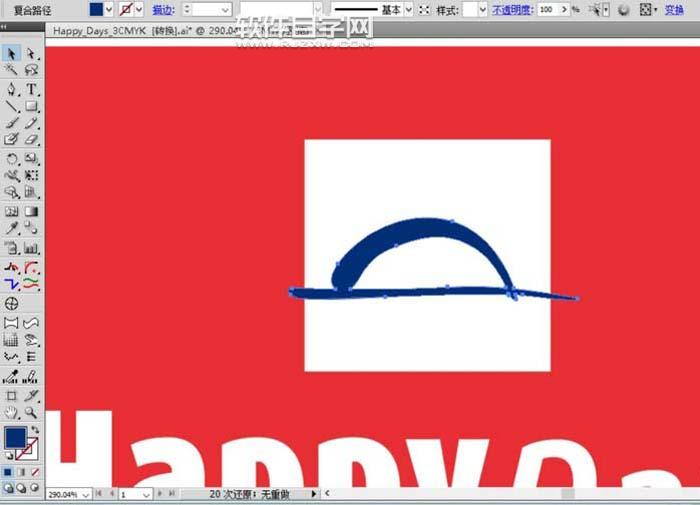This screenshot has width=700, height=505.
Task: Reset to default fill and stroke
Action: pyautogui.click(x=8, y=455)
